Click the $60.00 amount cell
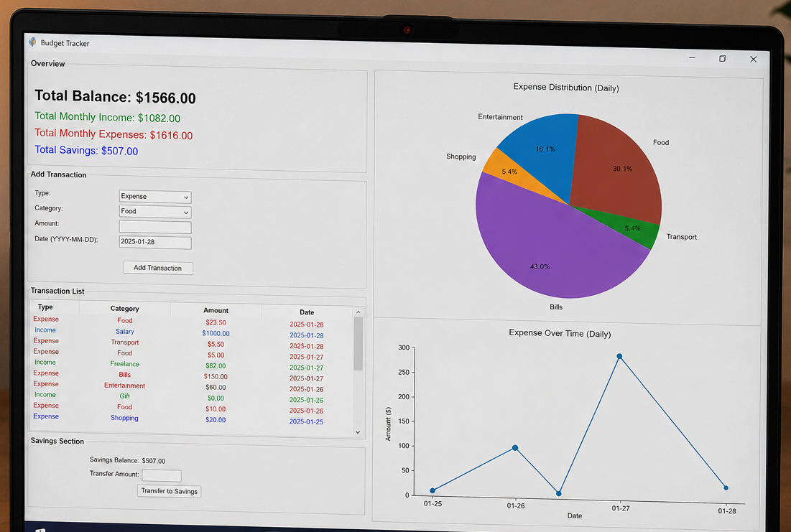The width and height of the screenshot is (791, 532). pos(216,388)
